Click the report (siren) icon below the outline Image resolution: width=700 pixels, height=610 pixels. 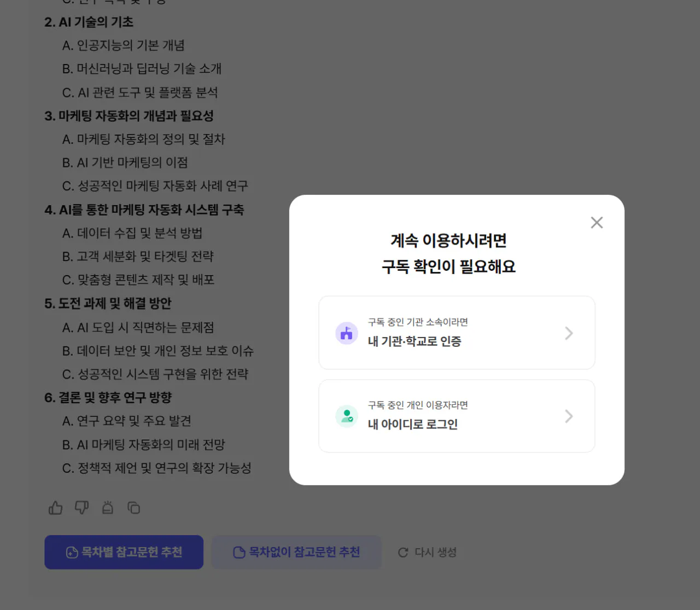(x=107, y=508)
